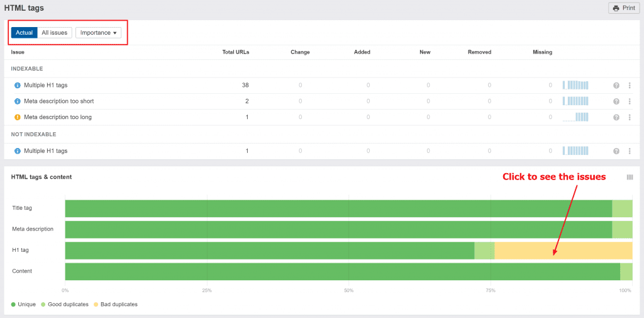Select the Actual filter toggle
This screenshot has width=644, height=318.
tap(24, 33)
